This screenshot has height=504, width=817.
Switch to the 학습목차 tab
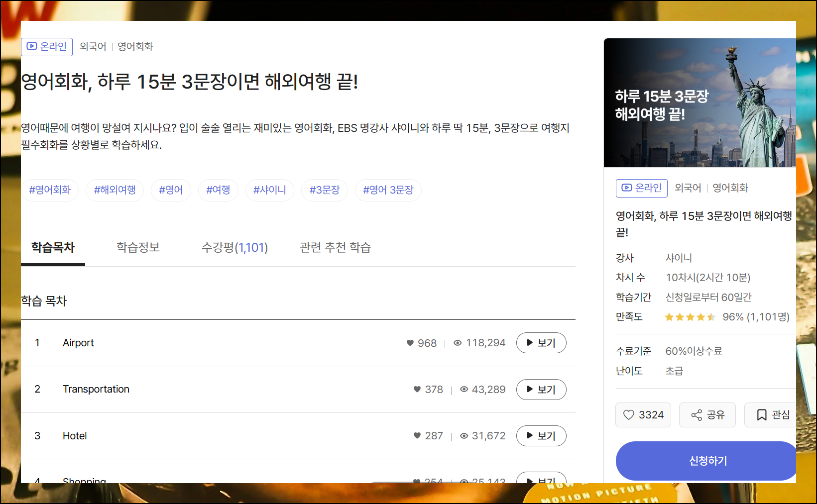click(53, 248)
